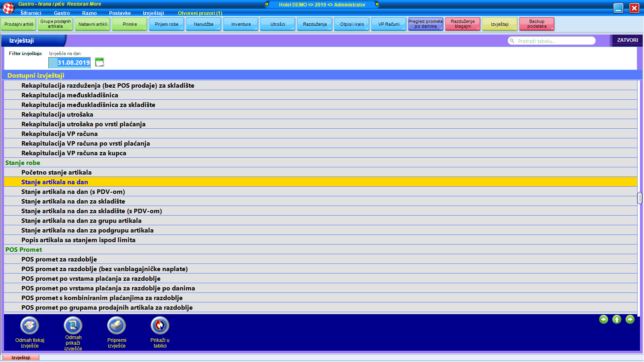Image resolution: width=644 pixels, height=362 pixels.
Task: Click the green up arrow icon
Action: [617, 319]
